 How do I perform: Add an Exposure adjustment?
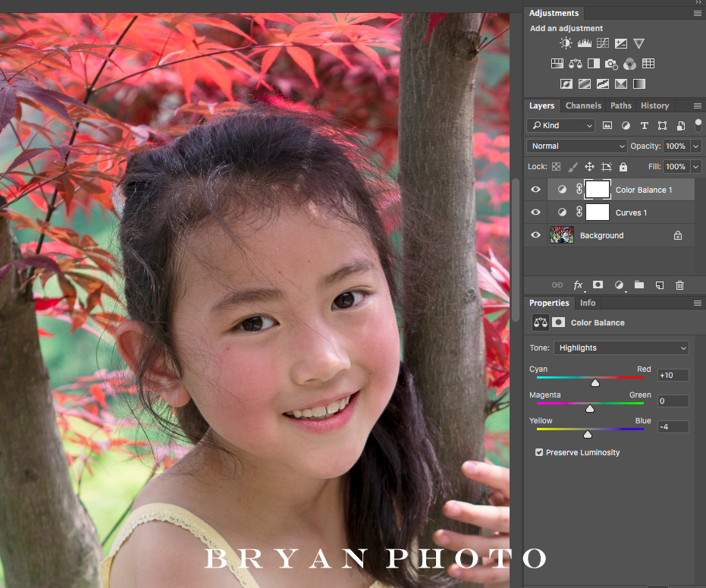coord(621,43)
